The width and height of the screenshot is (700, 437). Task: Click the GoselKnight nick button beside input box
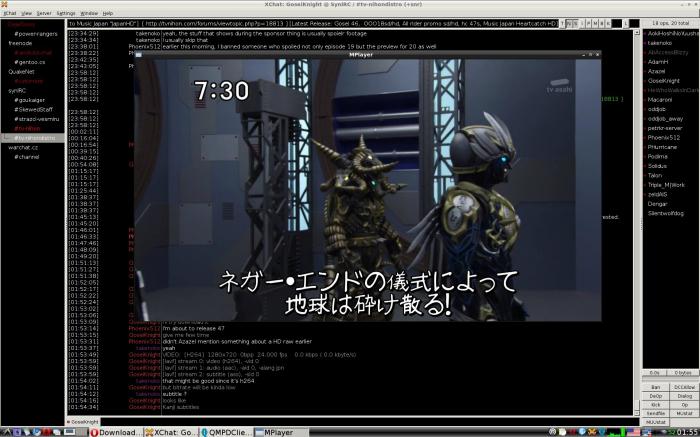point(83,422)
